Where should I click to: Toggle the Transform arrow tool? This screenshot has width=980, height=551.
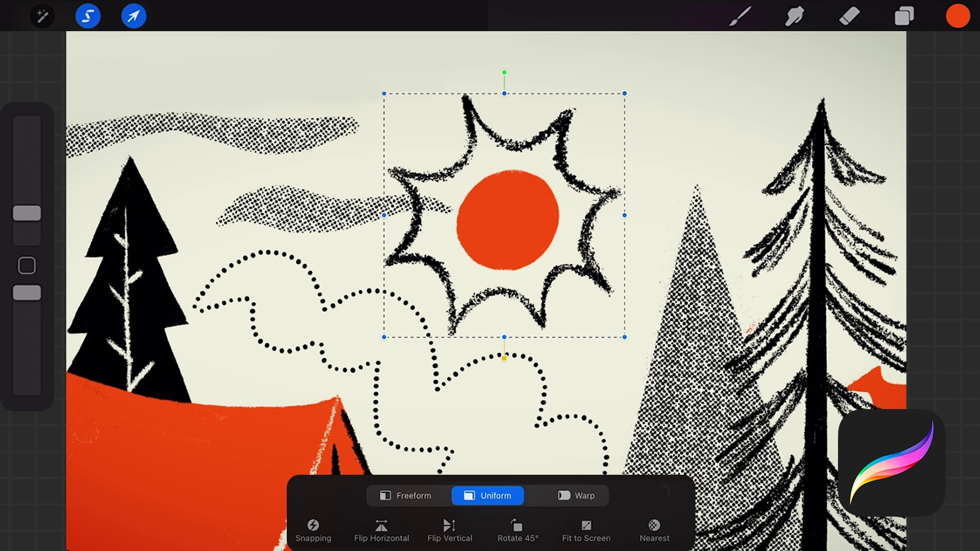point(134,16)
